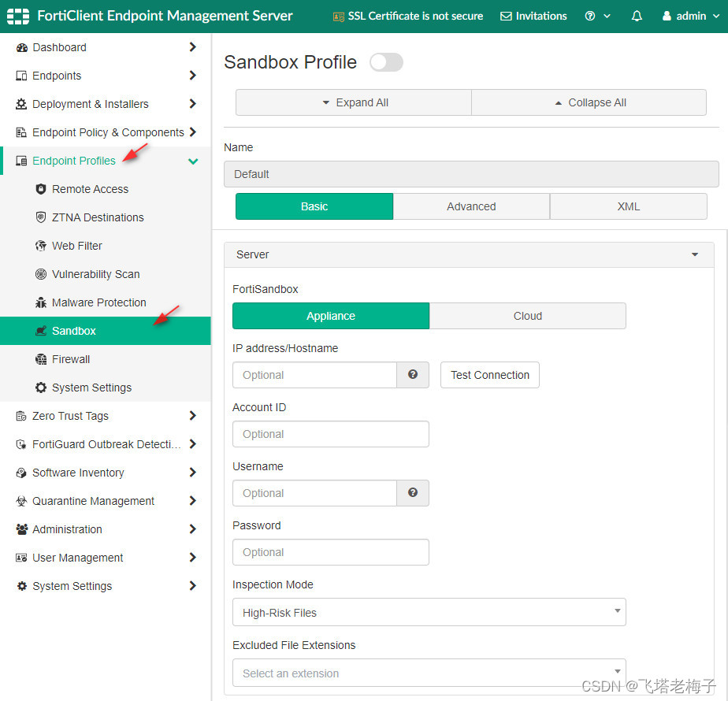Viewport: 728px width, 701px height.
Task: Click the User Management ID card icon
Action: (x=21, y=558)
